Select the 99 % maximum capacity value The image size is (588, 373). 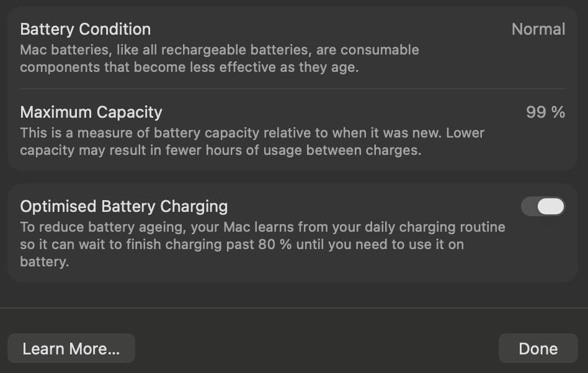(x=545, y=112)
